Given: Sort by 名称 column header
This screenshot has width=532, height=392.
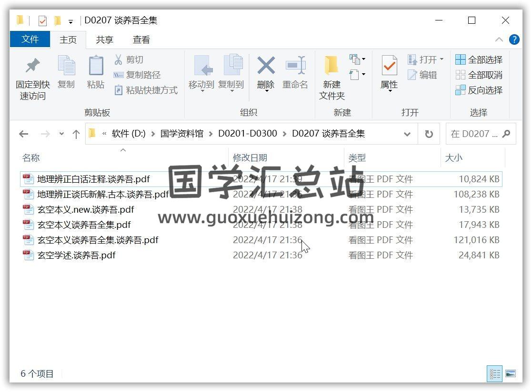Looking at the screenshot, I should point(31,158).
